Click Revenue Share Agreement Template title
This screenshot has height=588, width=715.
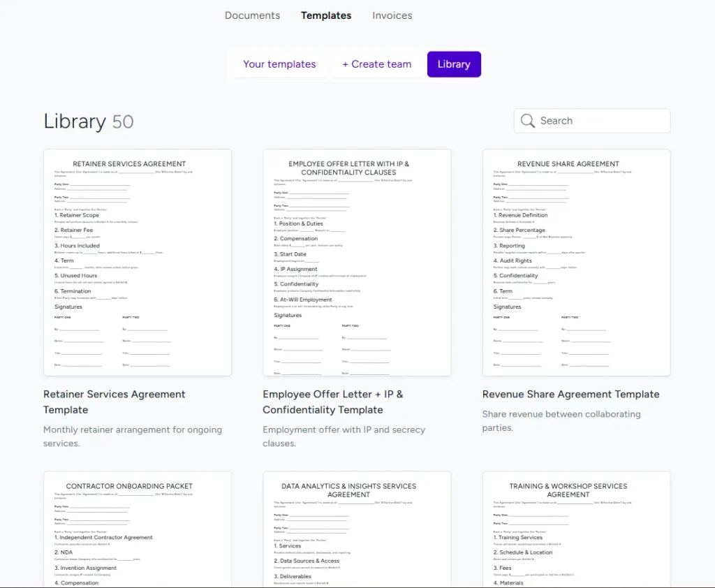click(571, 394)
